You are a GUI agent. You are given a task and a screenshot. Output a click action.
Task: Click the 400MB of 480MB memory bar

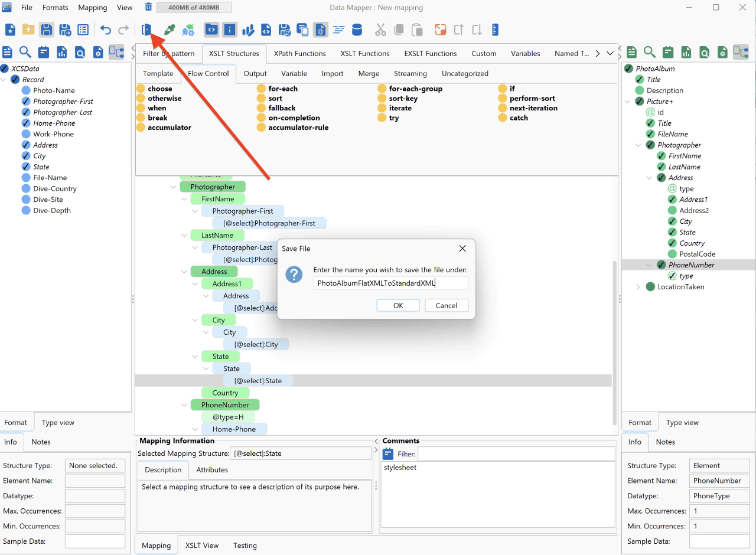(x=194, y=8)
